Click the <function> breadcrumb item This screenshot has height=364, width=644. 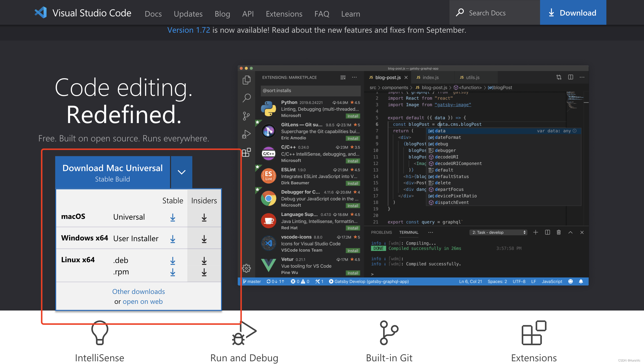coord(468,88)
